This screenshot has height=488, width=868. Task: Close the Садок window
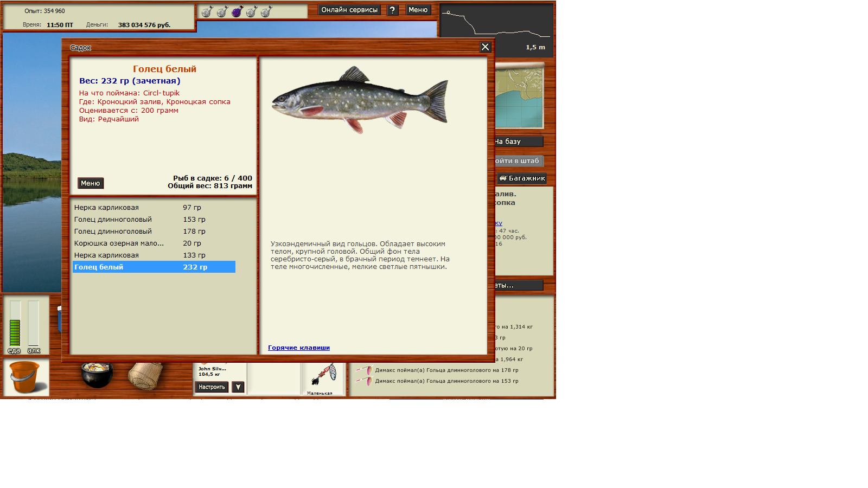[486, 47]
